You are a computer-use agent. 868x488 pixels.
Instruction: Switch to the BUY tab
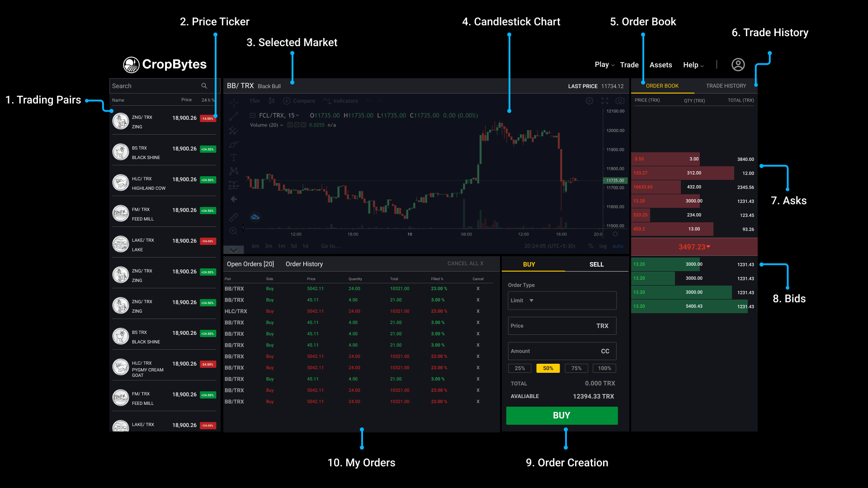point(529,264)
